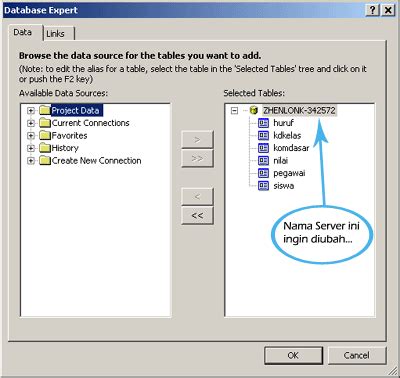Click the add single table (>) button
The width and height of the screenshot is (400, 378).
point(197,139)
